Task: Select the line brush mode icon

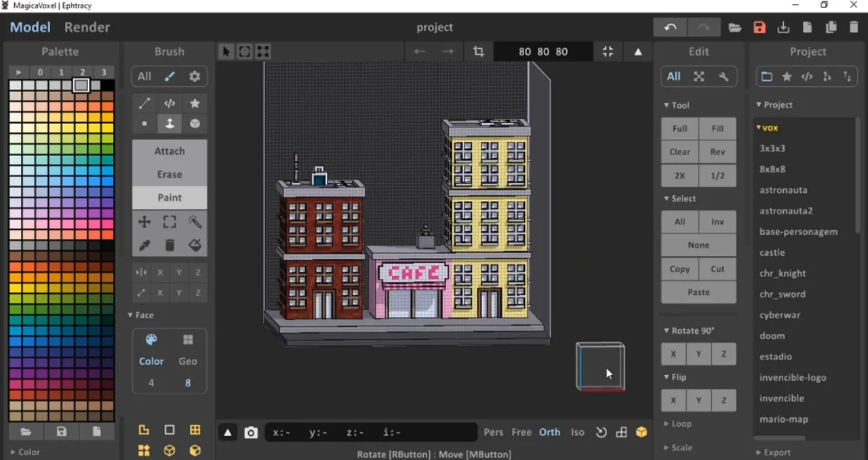Action: click(x=144, y=103)
